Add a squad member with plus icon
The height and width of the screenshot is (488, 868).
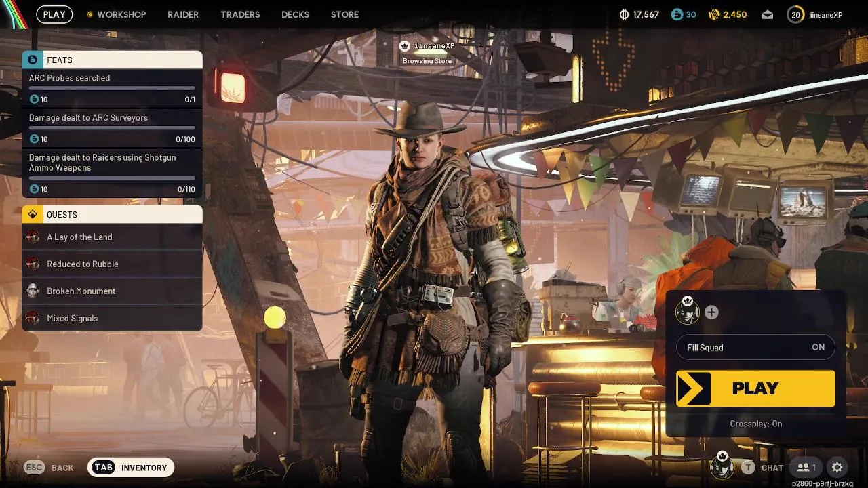pyautogui.click(x=711, y=312)
